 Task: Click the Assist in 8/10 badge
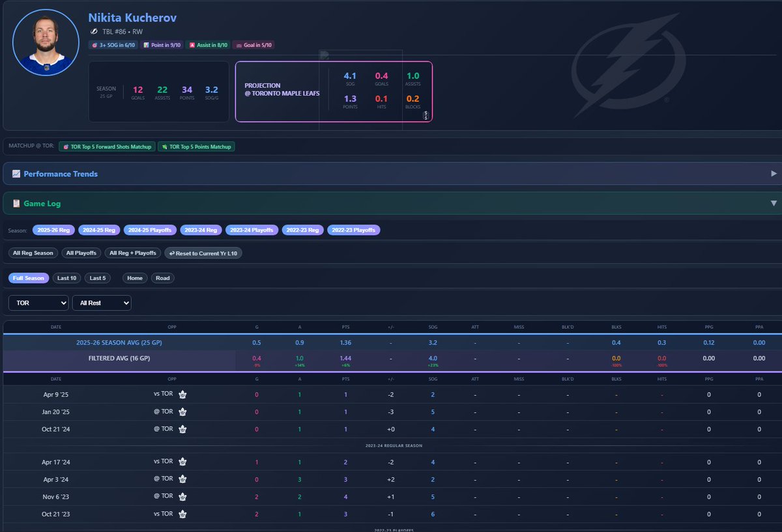tap(209, 45)
